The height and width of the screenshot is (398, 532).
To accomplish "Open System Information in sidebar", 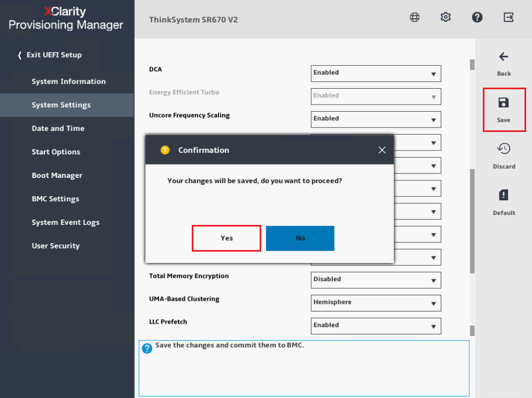I will (x=68, y=81).
